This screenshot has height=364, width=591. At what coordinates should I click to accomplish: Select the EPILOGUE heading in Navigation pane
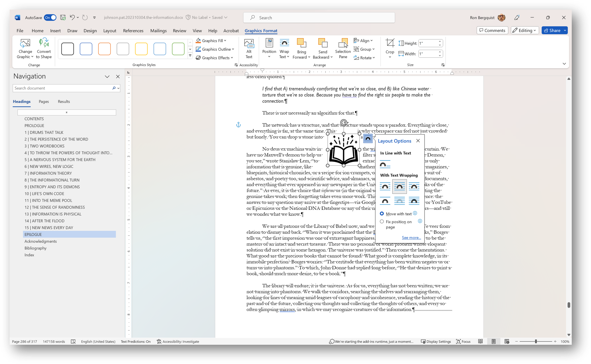click(x=33, y=234)
